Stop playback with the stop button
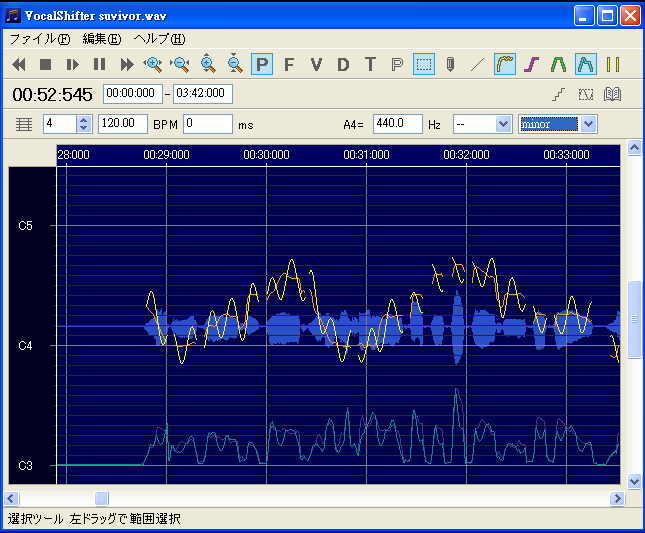This screenshot has width=645, height=533. coord(46,65)
